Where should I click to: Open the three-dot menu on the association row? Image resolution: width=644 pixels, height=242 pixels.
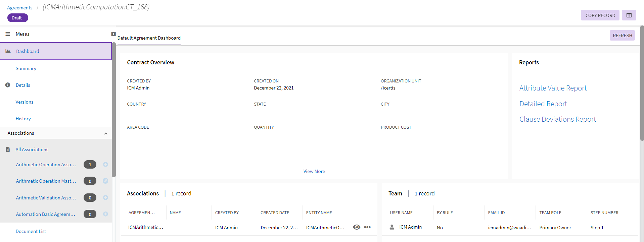point(367,227)
